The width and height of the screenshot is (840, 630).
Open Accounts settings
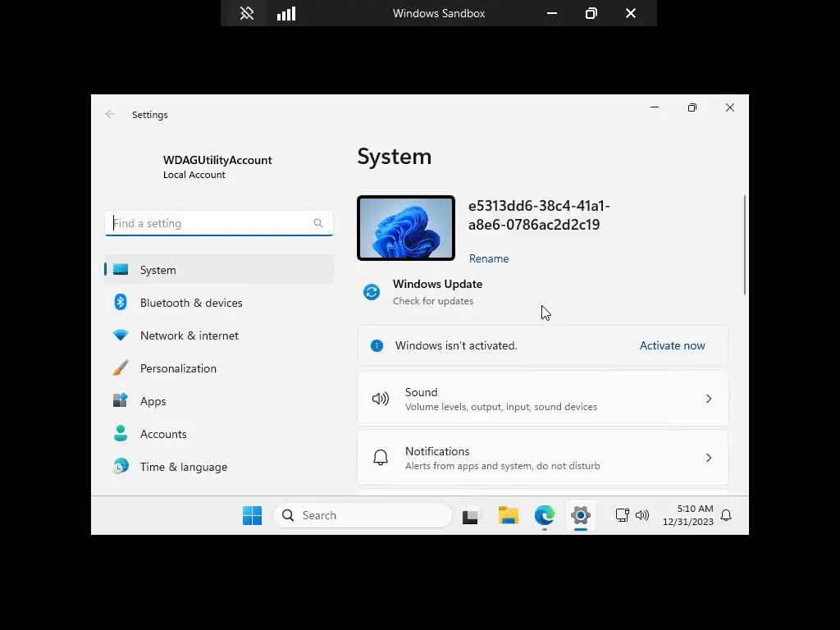(219, 433)
